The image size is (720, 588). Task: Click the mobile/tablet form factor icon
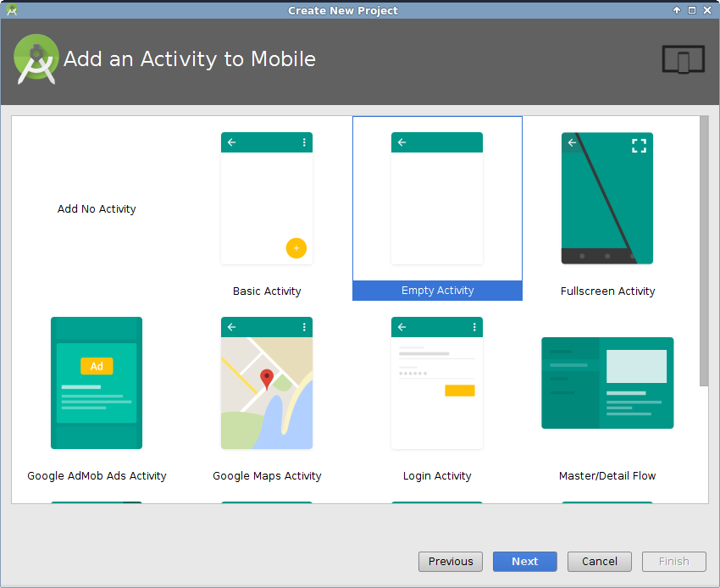[684, 58]
